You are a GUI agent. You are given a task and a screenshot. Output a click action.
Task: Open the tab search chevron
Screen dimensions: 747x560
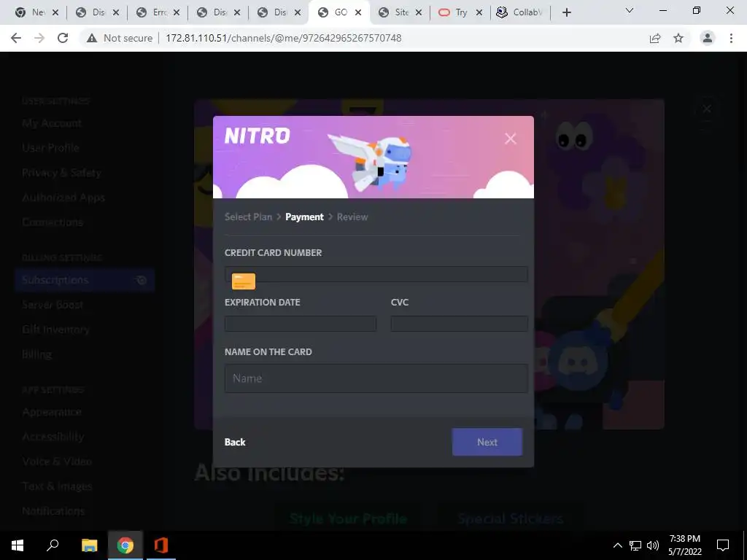click(630, 10)
